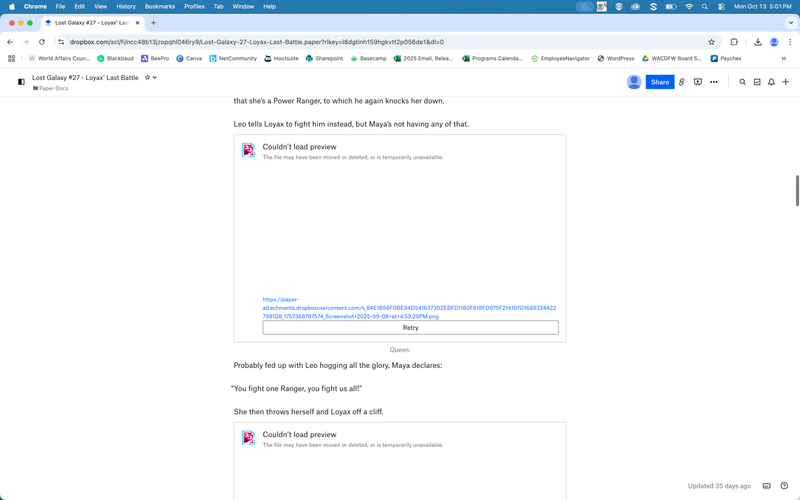Search within Paper using magnifier icon
Screen dimensions: 800x500
click(x=742, y=82)
